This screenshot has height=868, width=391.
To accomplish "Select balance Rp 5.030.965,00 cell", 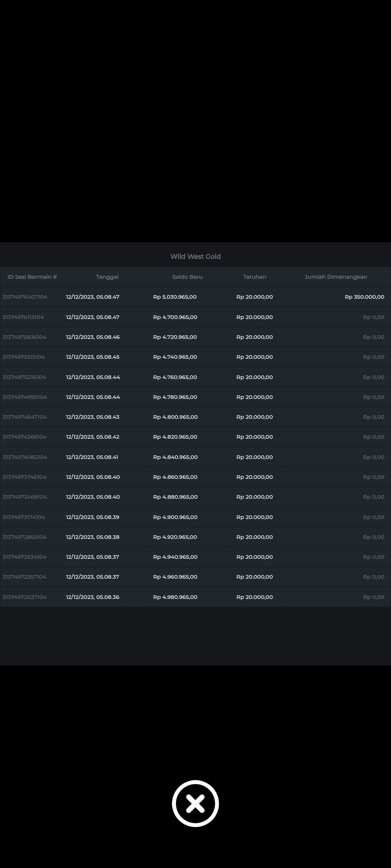I will 175,297.
